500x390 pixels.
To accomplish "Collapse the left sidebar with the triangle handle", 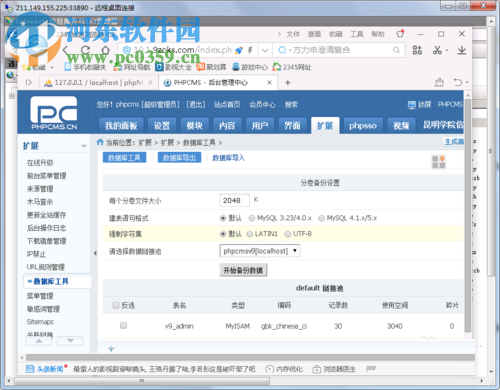I will [95, 253].
